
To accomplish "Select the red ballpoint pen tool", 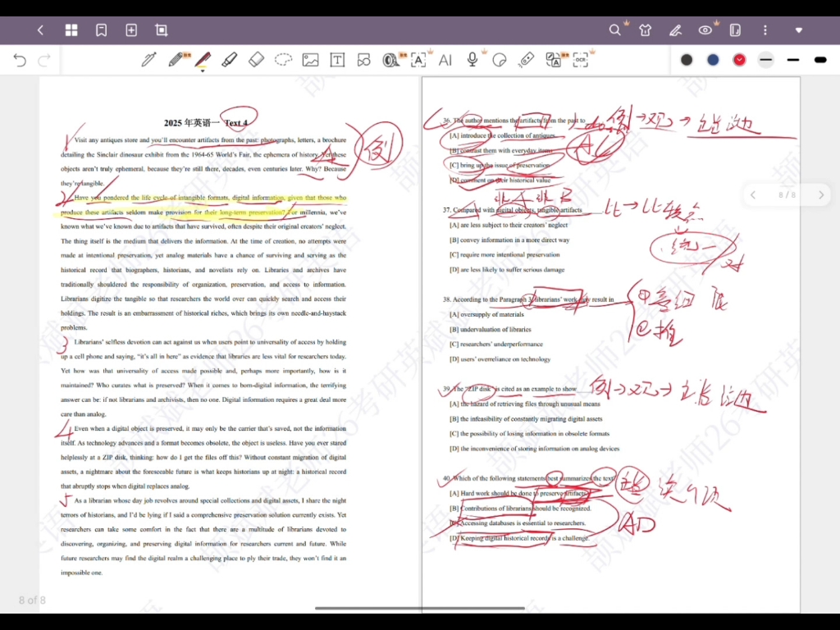I will click(203, 60).
